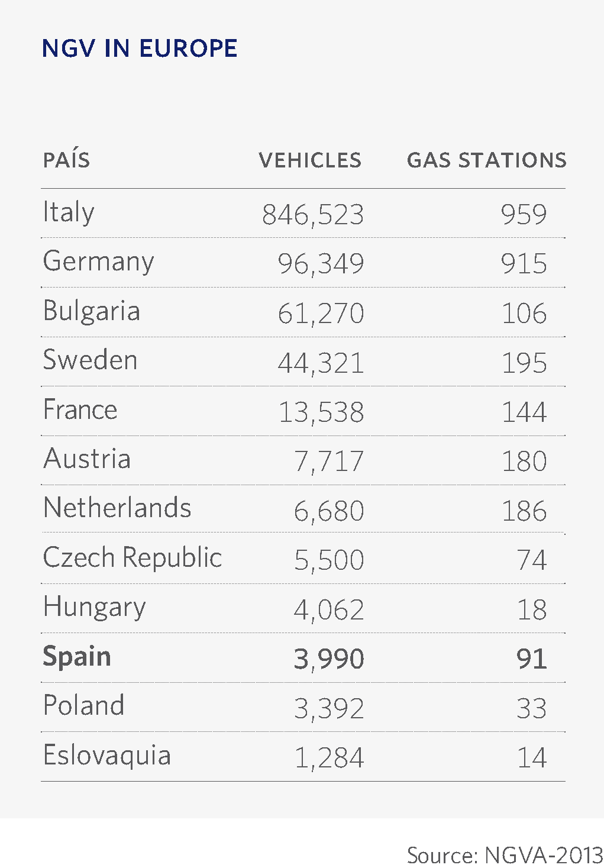Select the Poland country name
This screenshot has width=604, height=868.
coord(84,705)
